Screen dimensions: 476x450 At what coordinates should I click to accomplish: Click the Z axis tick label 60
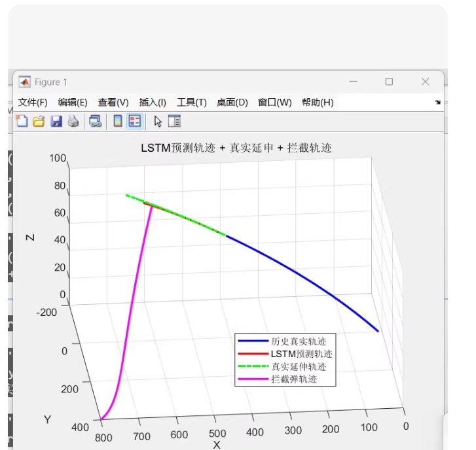60,213
